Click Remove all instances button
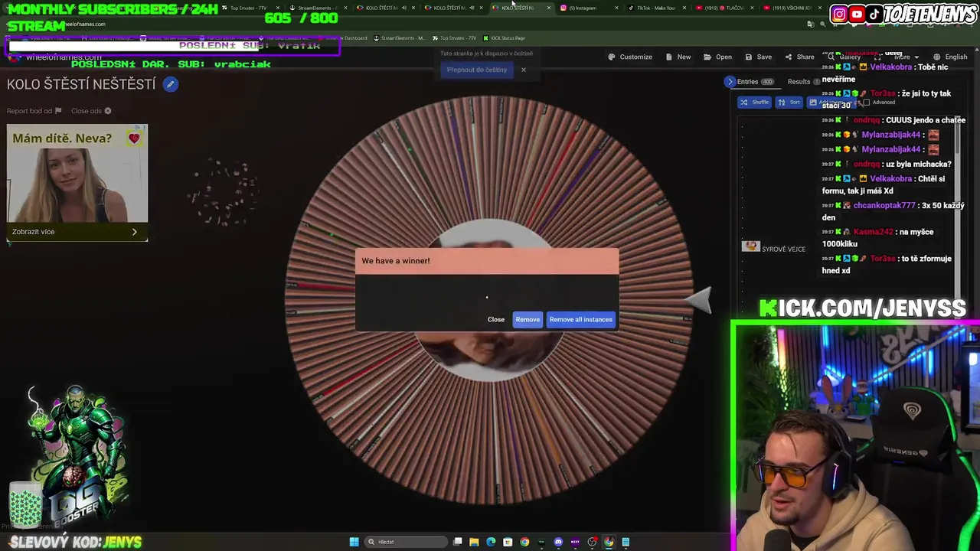 [x=580, y=319]
